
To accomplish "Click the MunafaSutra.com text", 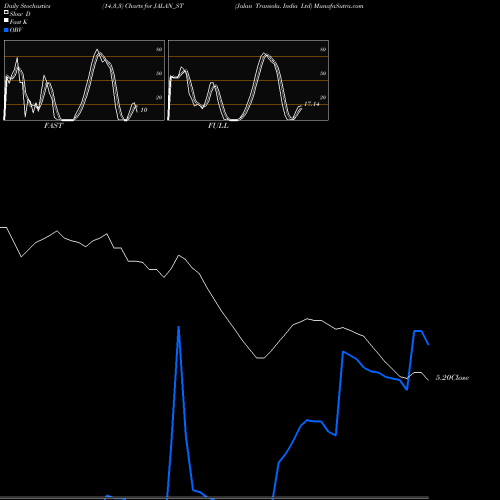I will coord(339,6).
